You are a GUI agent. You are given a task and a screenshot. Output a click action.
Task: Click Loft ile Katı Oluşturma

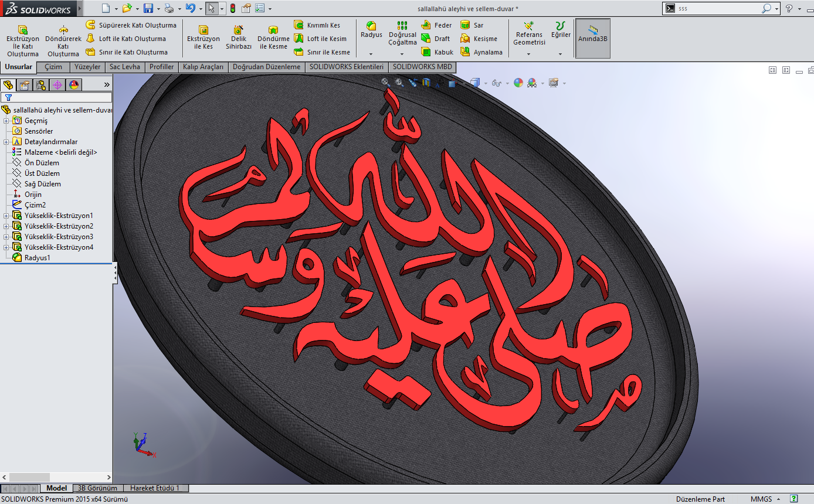coord(126,39)
